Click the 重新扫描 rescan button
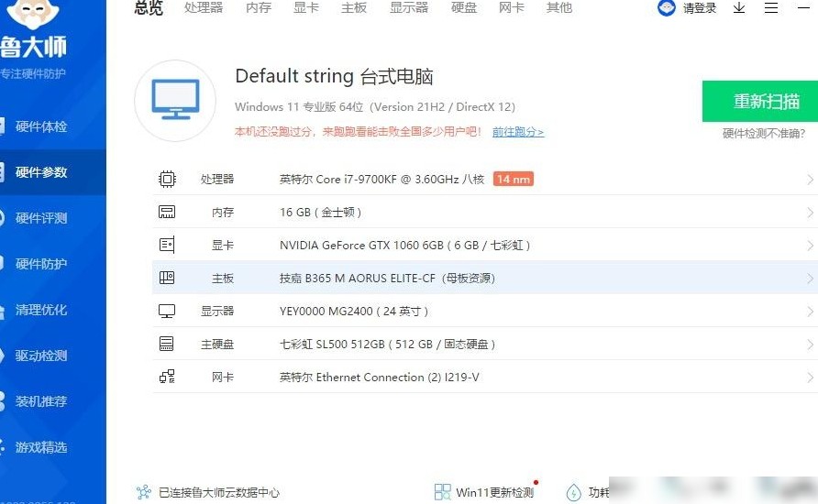The width and height of the screenshot is (818, 504). pos(760,101)
